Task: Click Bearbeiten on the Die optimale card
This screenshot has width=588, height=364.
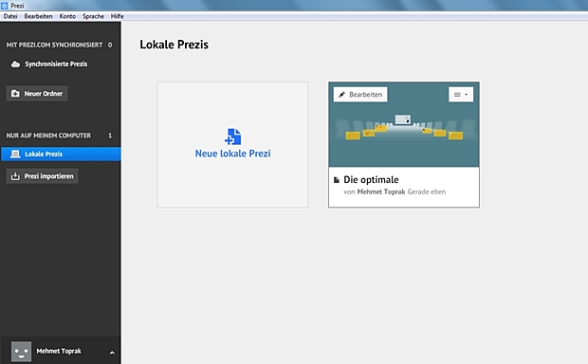Action: (x=360, y=95)
